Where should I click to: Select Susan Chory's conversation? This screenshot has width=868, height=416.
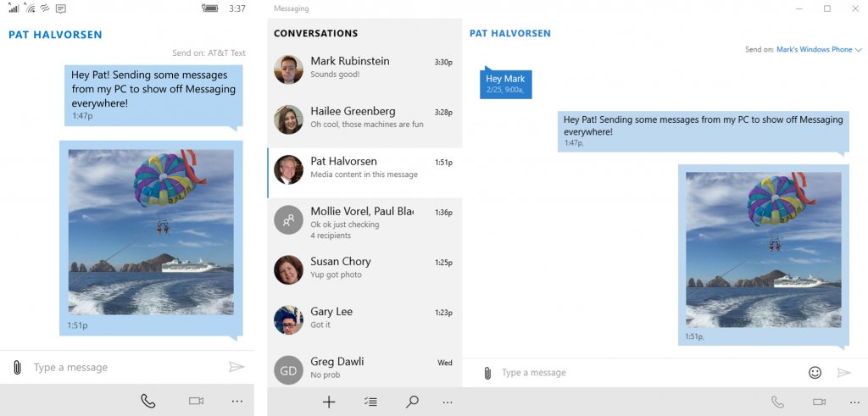click(364, 268)
